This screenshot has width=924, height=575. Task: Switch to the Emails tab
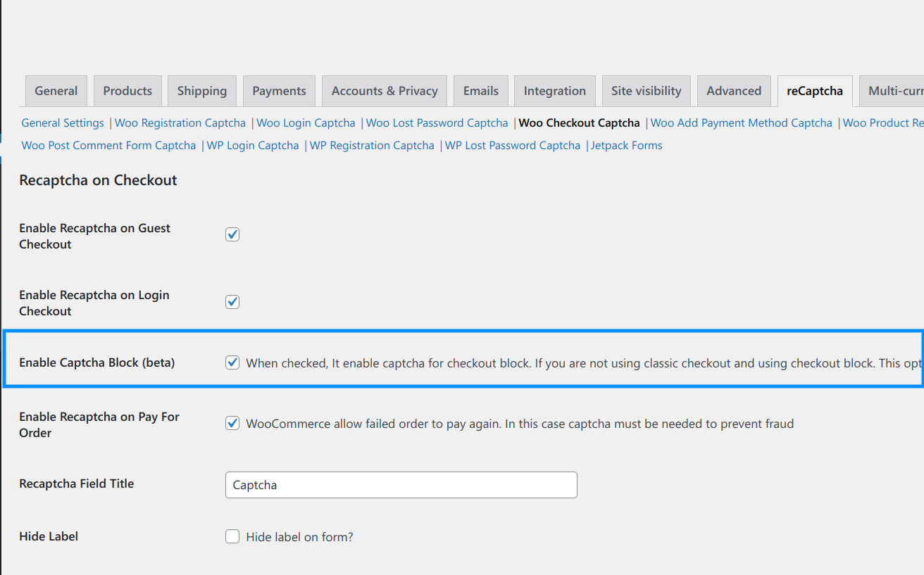480,91
